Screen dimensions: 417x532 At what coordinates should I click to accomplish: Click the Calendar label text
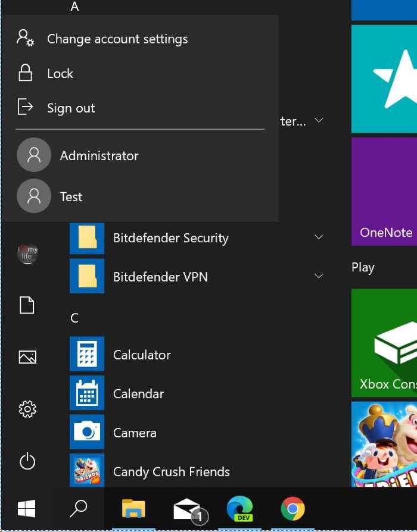point(139,394)
